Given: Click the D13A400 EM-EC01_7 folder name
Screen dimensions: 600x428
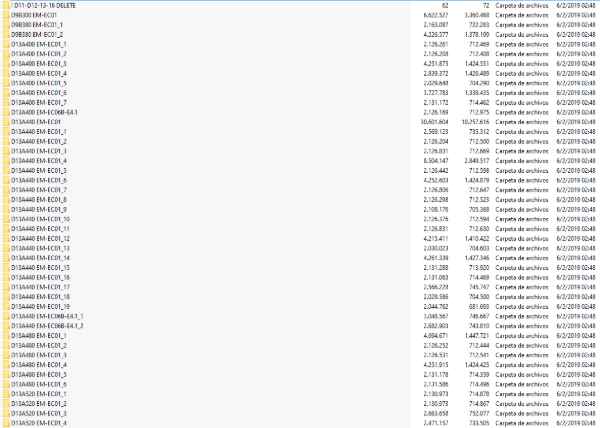Looking at the screenshot, I should click(39, 102).
